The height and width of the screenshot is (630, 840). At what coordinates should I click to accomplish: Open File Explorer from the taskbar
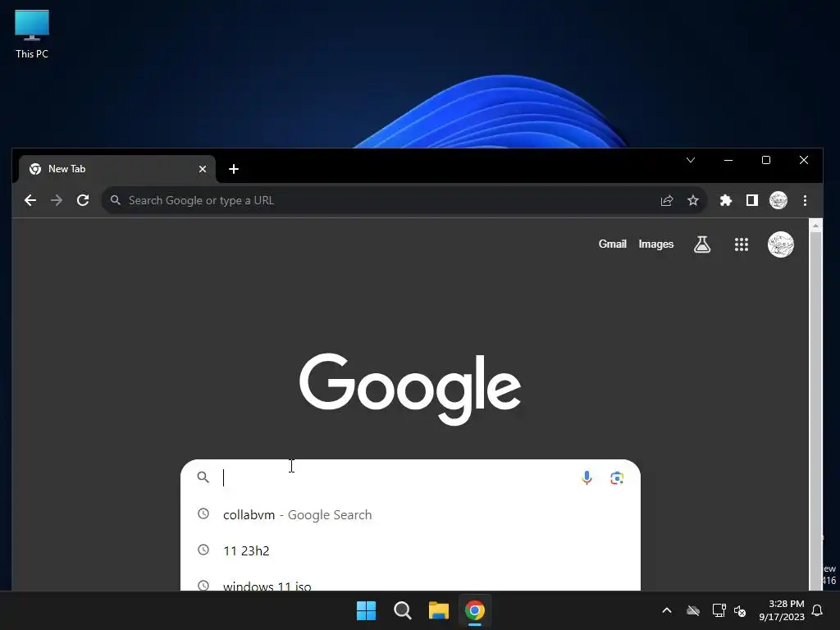coord(439,610)
